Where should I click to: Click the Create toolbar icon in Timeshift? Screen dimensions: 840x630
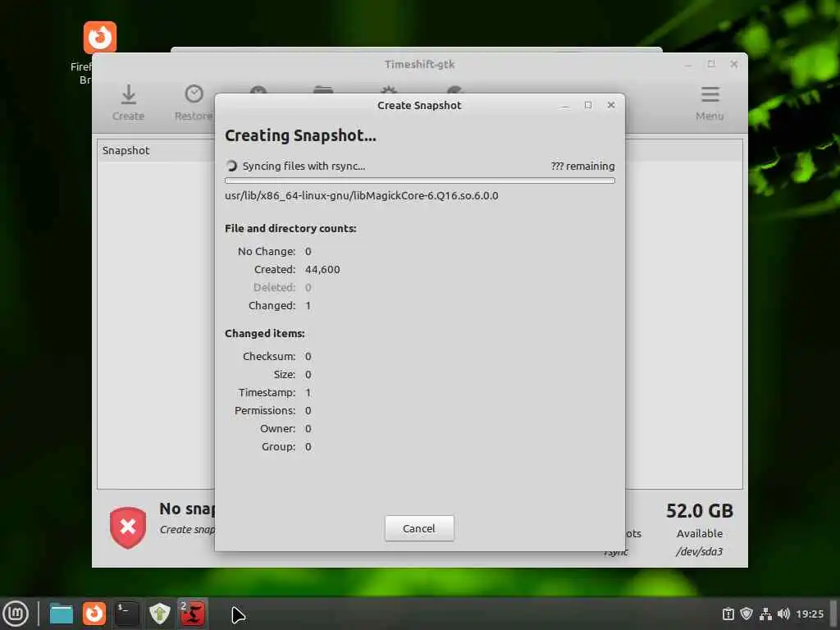(128, 103)
